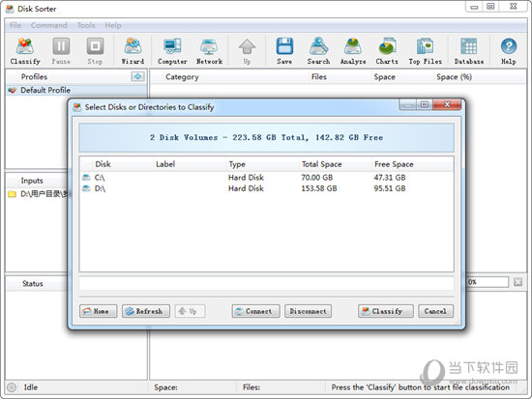Click the Refresh button
532x399 pixels.
tap(146, 311)
